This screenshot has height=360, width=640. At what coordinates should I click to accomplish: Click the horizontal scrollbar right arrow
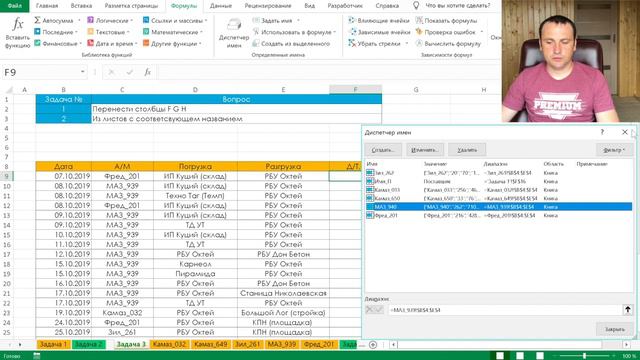pos(627,344)
